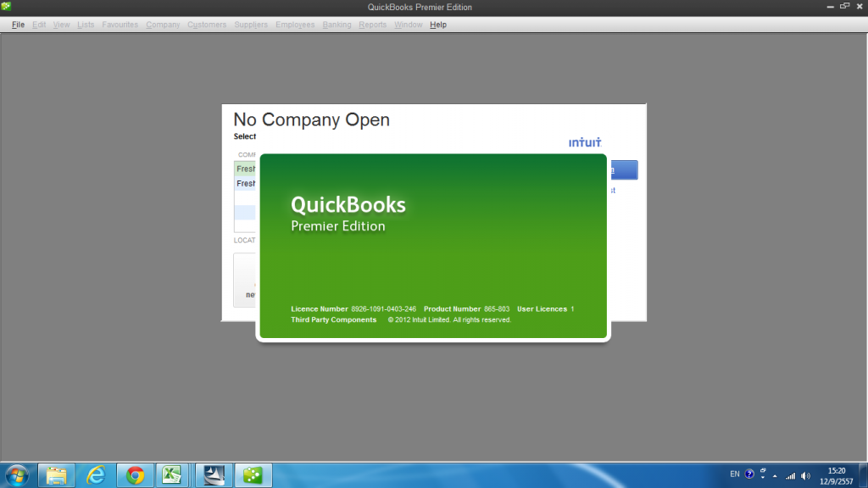Show hidden tray icons arrow
868x488 pixels.
(x=775, y=476)
